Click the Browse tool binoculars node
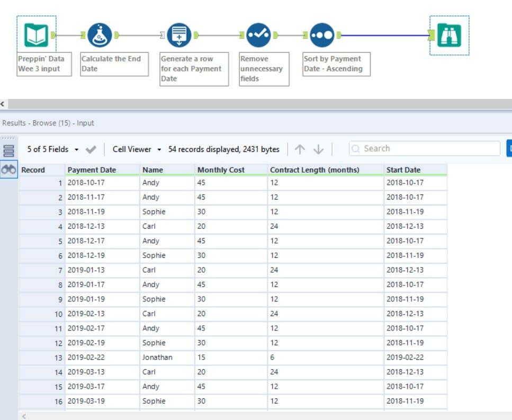The height and width of the screenshot is (420, 512). 449,35
